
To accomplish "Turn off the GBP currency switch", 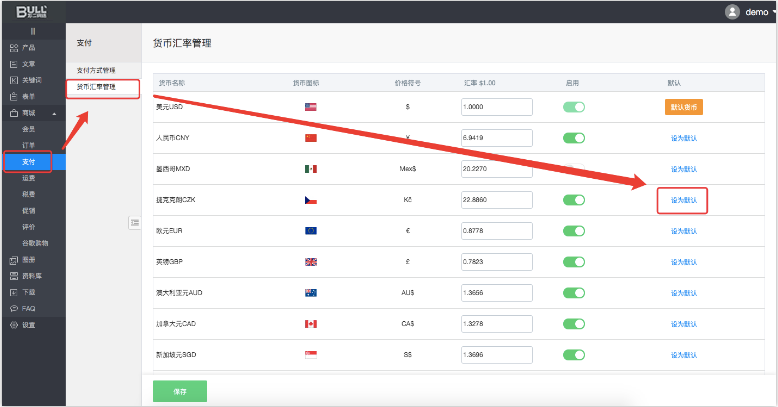I will tap(573, 262).
